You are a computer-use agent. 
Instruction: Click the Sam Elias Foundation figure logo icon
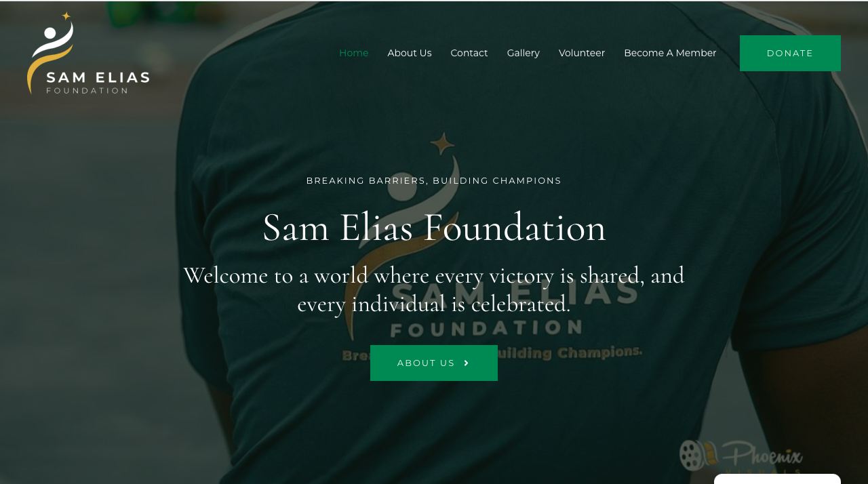pyautogui.click(x=50, y=53)
